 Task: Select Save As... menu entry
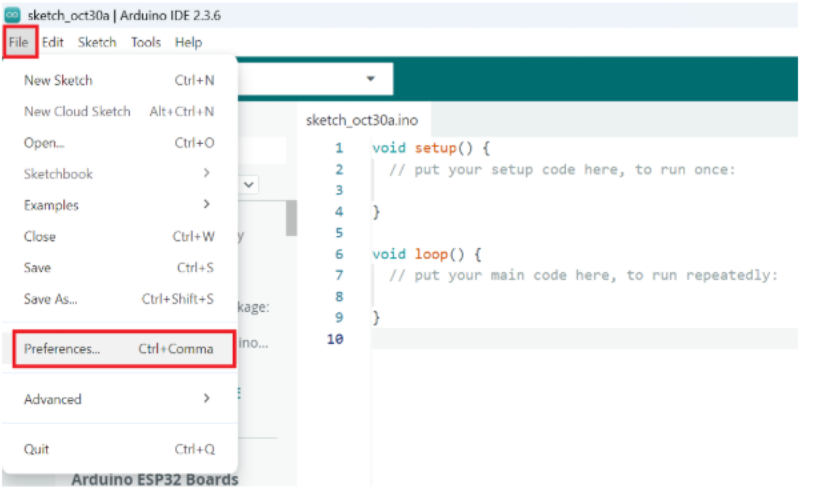coord(119,299)
